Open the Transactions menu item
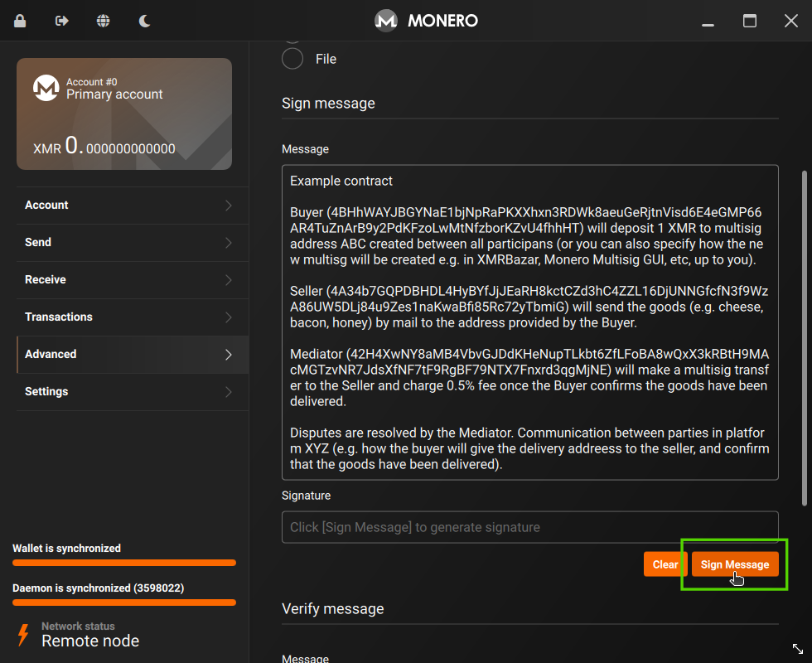The height and width of the screenshot is (663, 812). [x=58, y=317]
